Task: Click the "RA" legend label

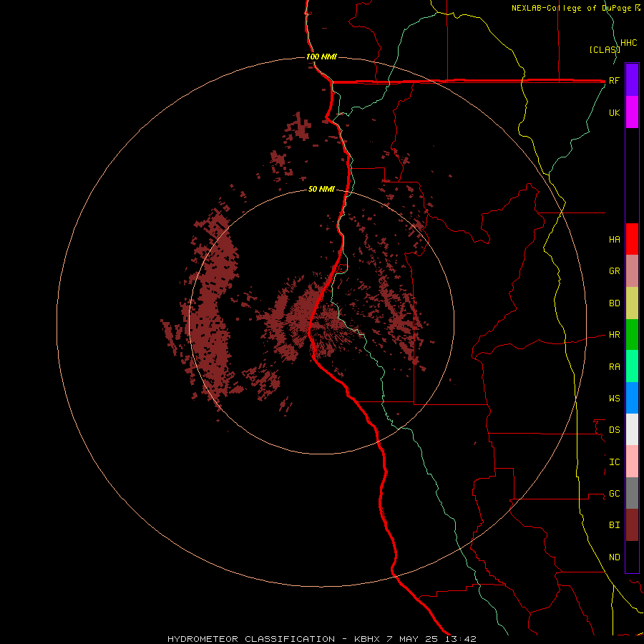Action: coord(614,367)
